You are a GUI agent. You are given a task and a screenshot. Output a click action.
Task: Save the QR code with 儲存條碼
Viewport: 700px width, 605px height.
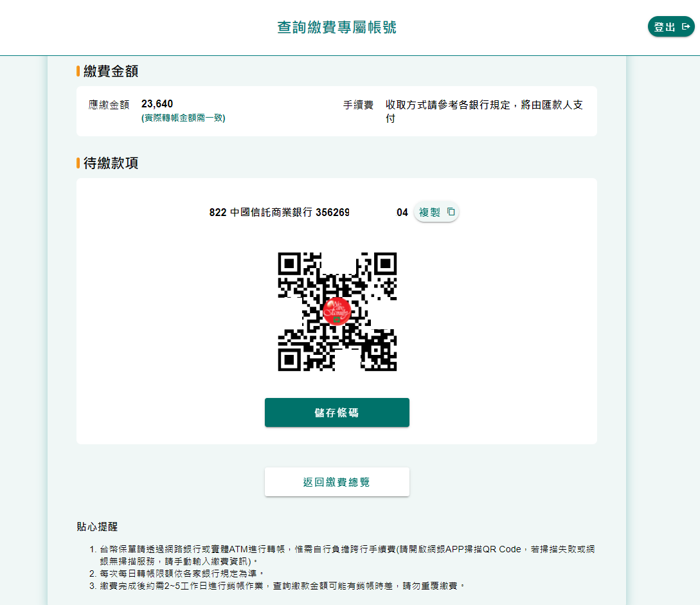[337, 413]
